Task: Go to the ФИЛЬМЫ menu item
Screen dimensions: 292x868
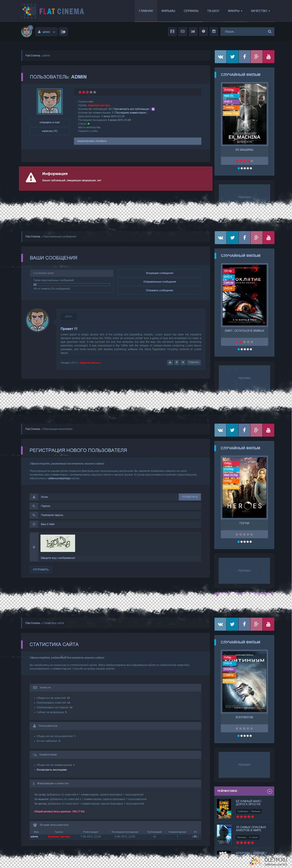Action: 168,11
